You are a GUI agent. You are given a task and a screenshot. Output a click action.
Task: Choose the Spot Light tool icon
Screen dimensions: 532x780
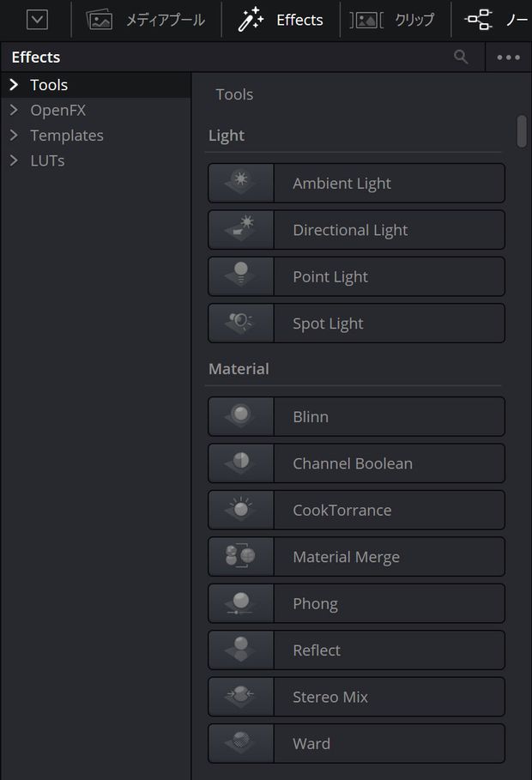pos(241,323)
